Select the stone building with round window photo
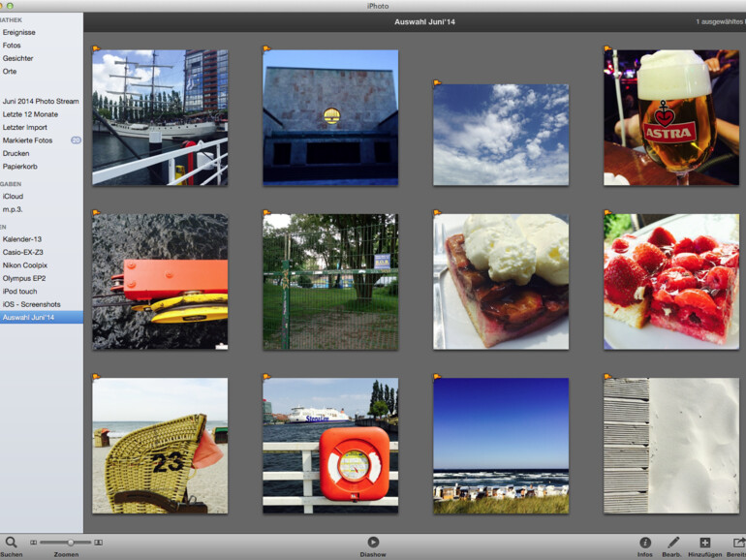This screenshot has width=746, height=560. point(330,117)
